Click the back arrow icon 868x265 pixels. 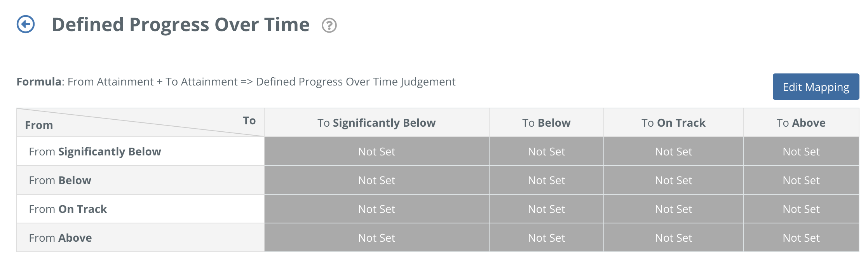coord(26,24)
